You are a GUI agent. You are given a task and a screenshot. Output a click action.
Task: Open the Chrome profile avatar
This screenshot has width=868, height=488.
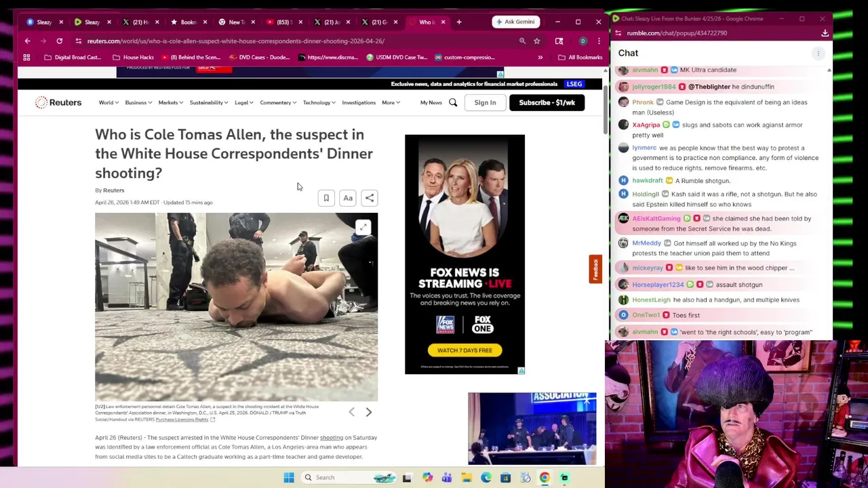(583, 41)
